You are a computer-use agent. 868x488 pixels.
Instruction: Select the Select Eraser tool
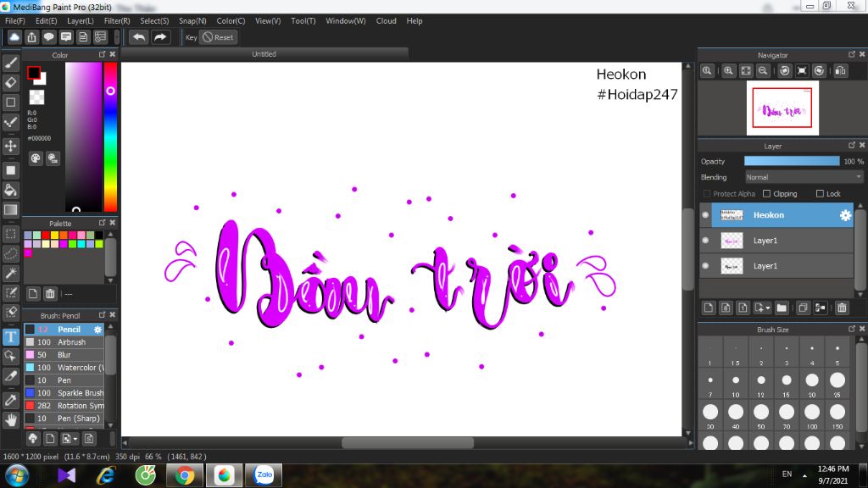pos(10,313)
